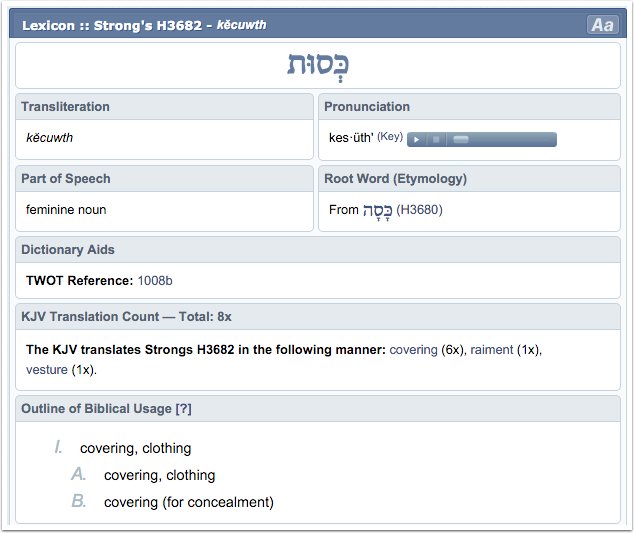Click the KJV Translation Count header
This screenshot has height=533, width=634.
point(126,316)
